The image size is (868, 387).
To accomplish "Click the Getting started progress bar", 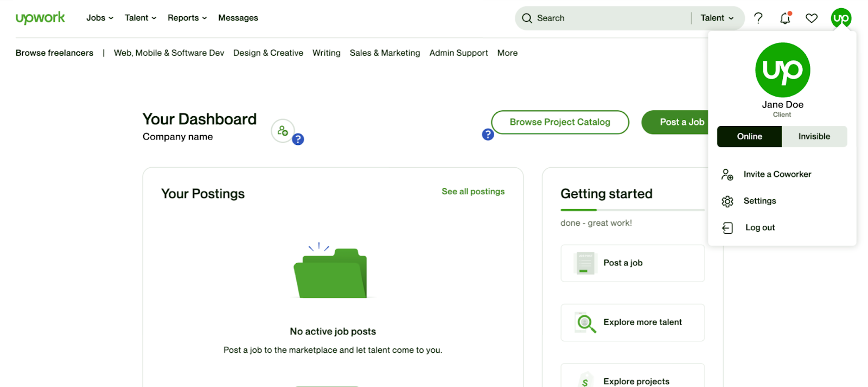I will (632, 210).
